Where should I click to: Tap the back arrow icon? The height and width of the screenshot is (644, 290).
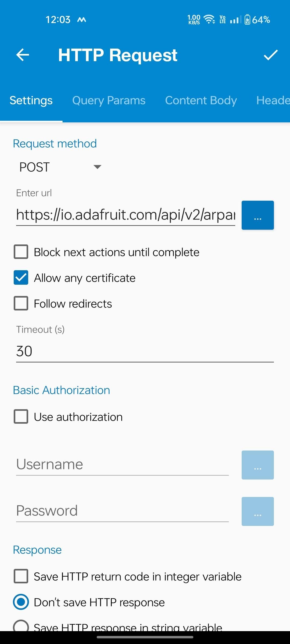click(x=23, y=55)
